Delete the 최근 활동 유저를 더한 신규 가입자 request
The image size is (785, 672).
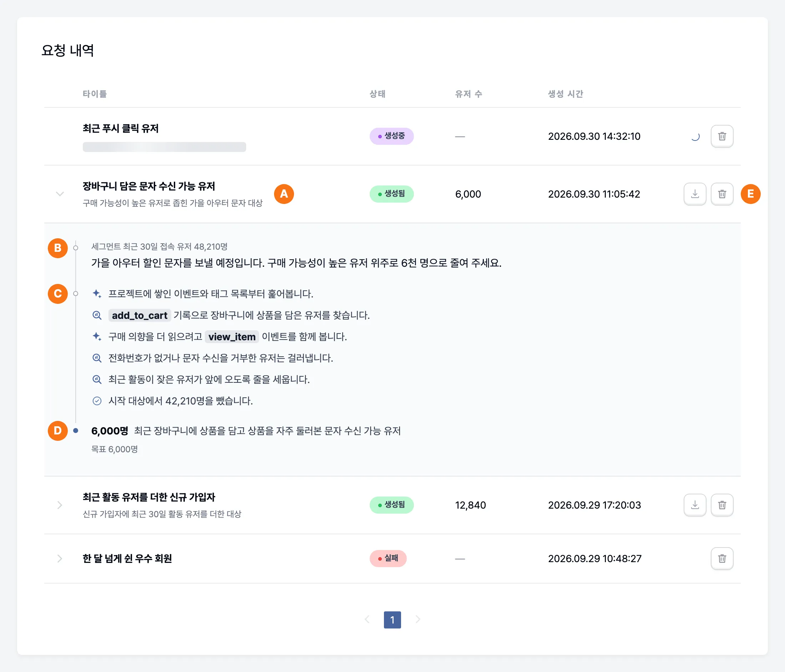(722, 505)
